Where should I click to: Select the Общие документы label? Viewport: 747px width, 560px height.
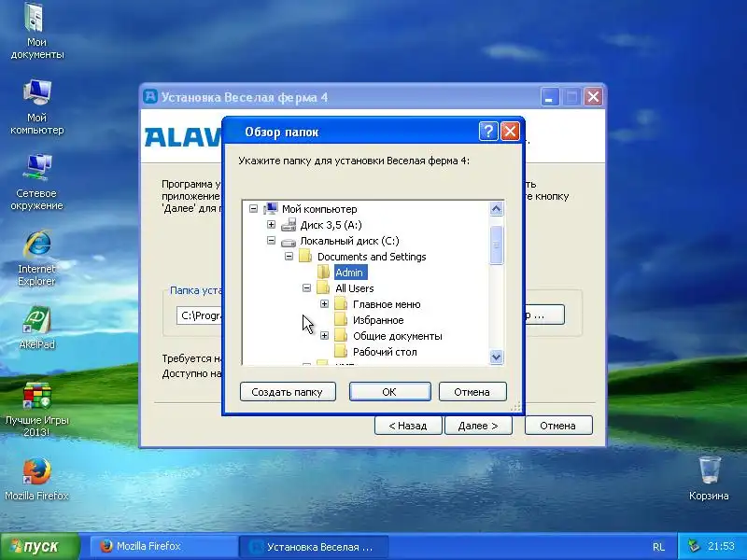pos(398,336)
